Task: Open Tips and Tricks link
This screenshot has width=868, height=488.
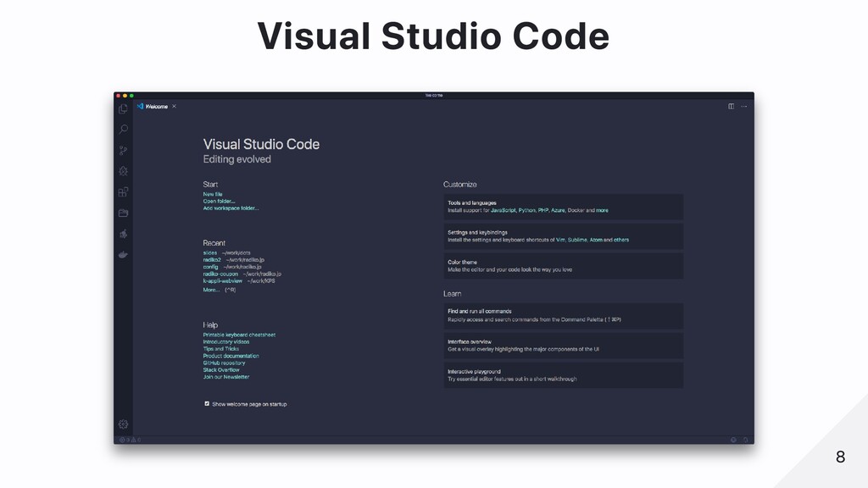Action: [221, 349]
